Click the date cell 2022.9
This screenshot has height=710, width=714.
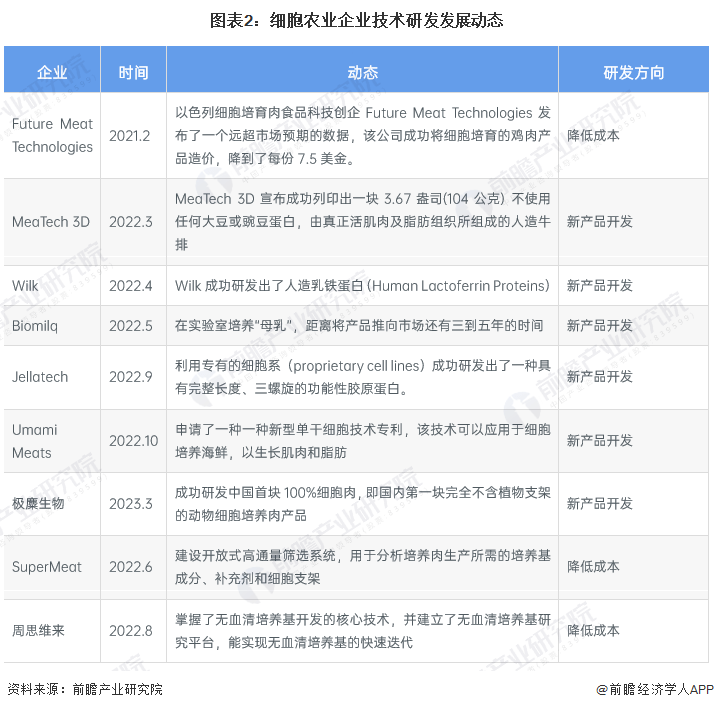131,377
